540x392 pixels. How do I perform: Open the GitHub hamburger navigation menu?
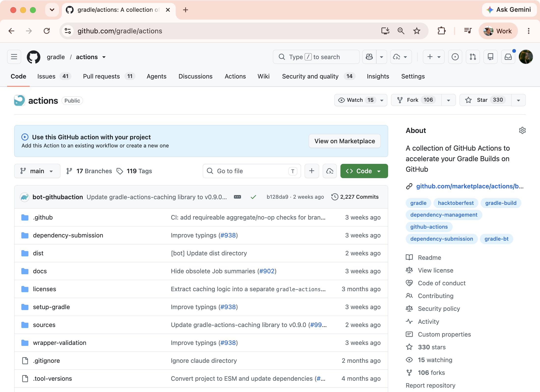(x=14, y=57)
